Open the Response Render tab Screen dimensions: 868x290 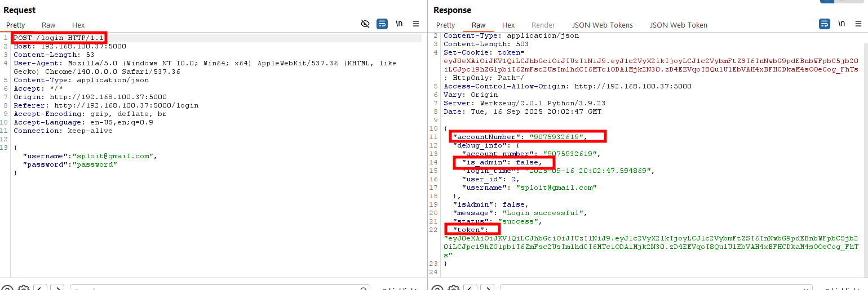coord(543,25)
